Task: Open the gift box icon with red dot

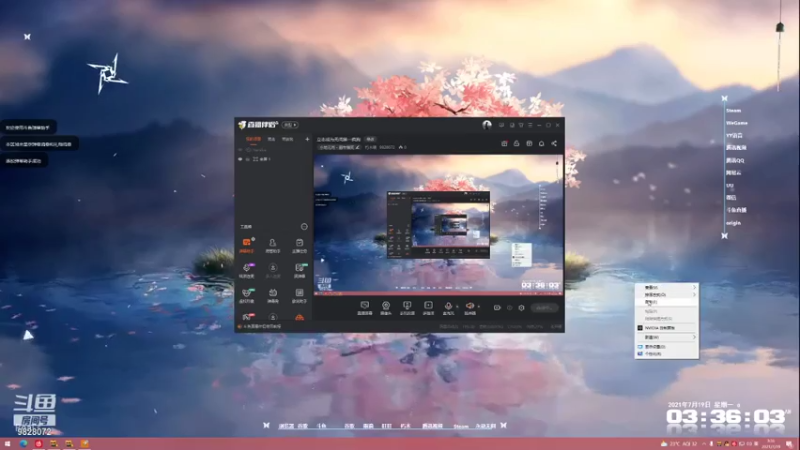Action: (504, 144)
